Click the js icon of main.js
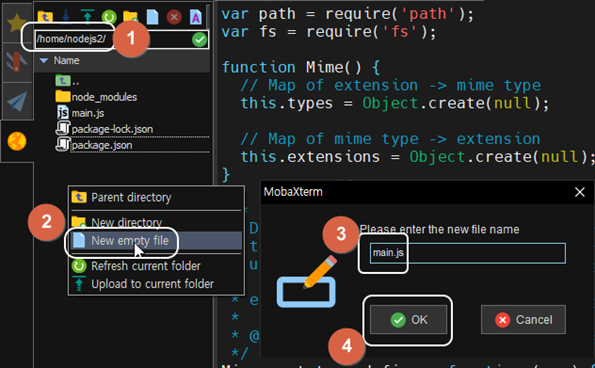This screenshot has height=368, width=595. coord(63,113)
